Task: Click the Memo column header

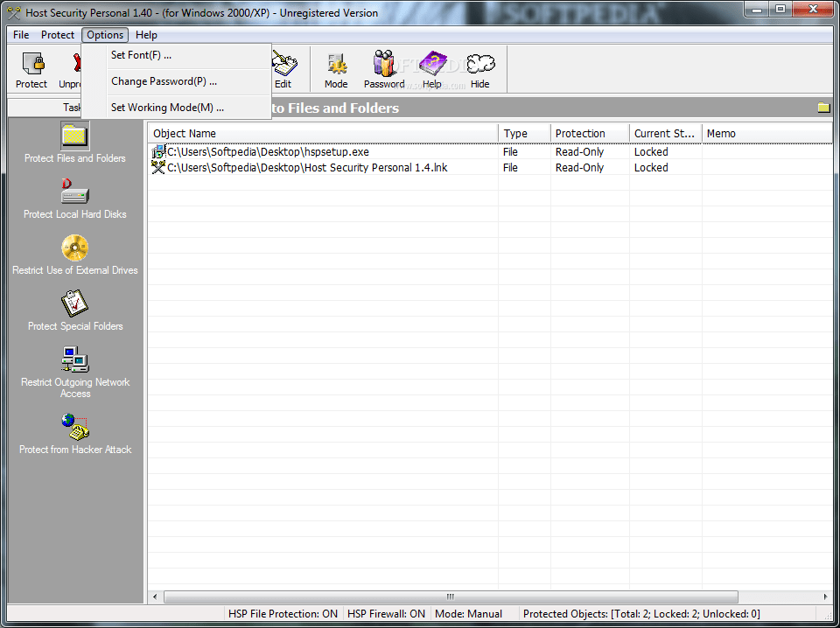Action: pos(767,133)
